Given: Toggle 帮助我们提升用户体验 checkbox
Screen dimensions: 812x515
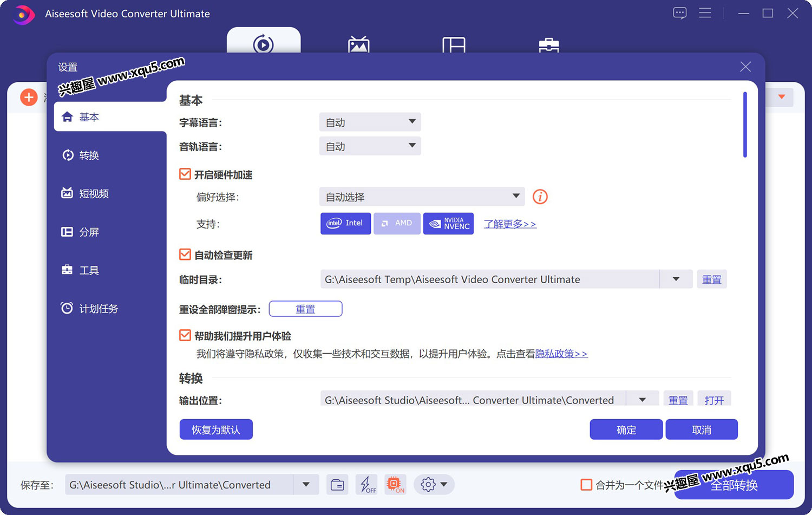Looking at the screenshot, I should click(x=185, y=336).
